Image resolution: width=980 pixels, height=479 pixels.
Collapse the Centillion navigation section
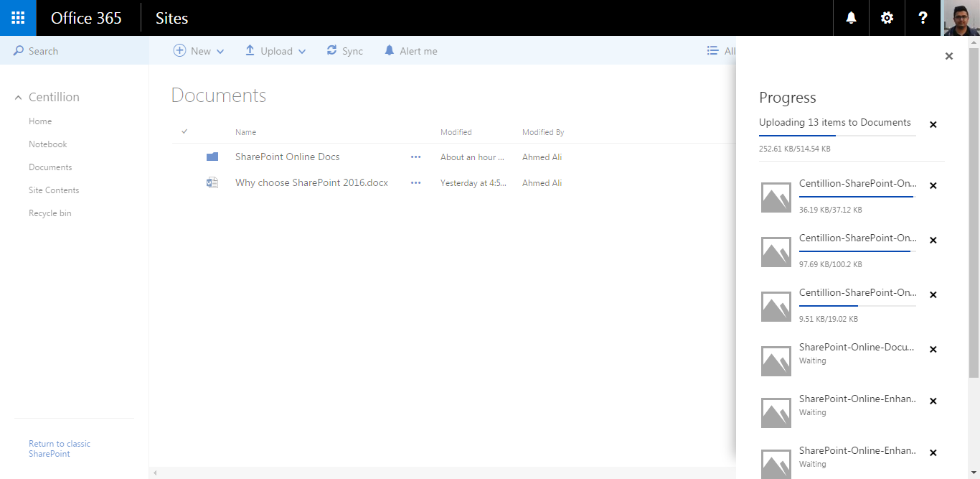[19, 98]
